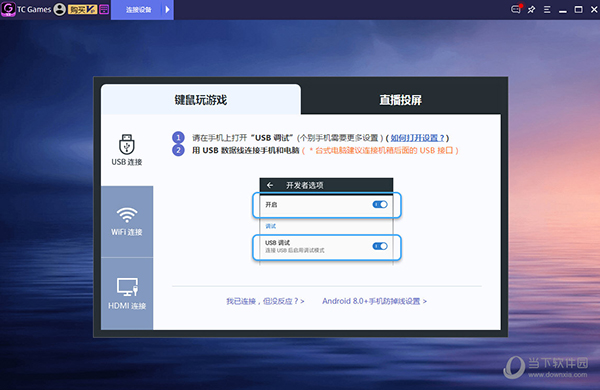Click the 调试 section label in illustration
The width and height of the screenshot is (600, 390).
click(x=271, y=226)
